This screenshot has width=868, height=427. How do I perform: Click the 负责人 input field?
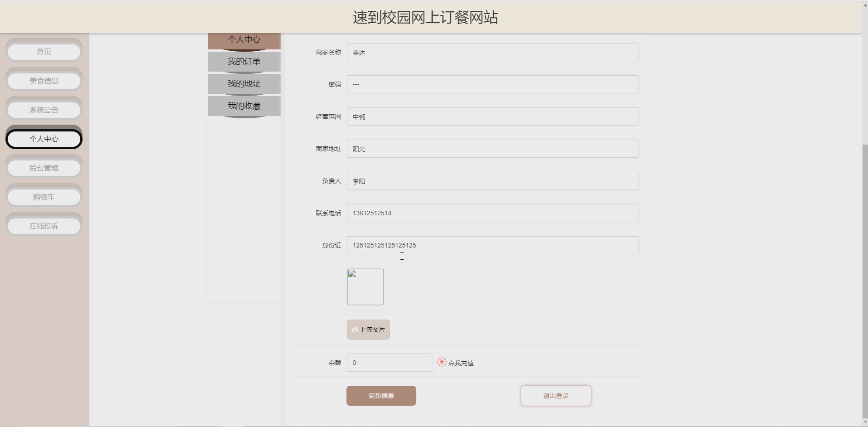493,181
